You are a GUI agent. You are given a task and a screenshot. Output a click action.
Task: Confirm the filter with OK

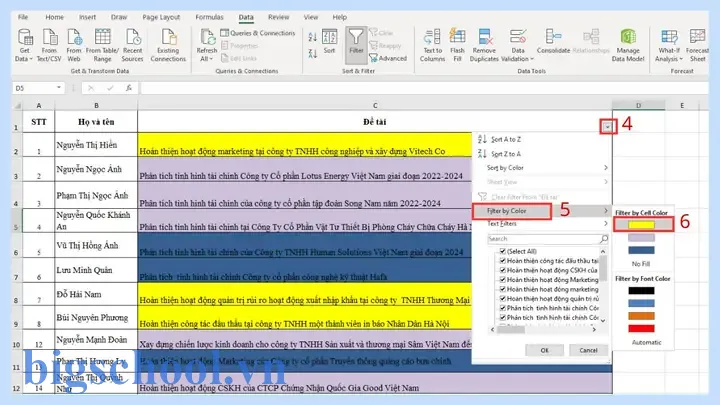tap(545, 350)
